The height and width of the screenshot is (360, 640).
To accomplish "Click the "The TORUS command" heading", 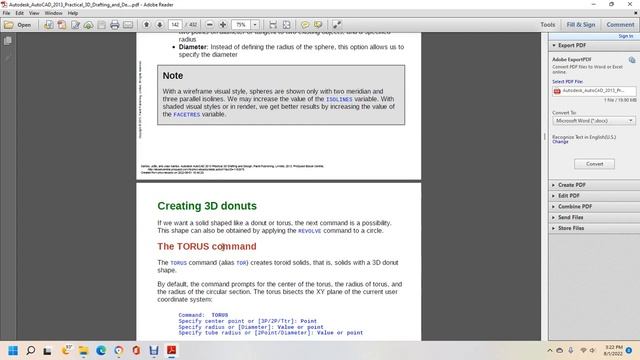I will [207, 247].
